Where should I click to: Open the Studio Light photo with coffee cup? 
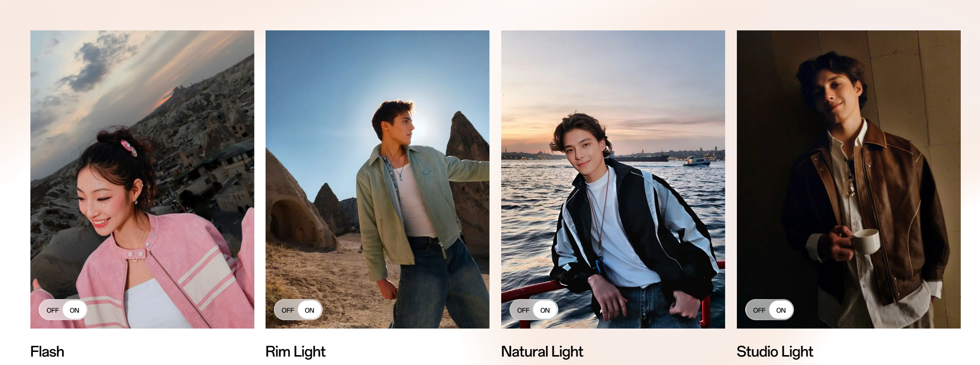(x=849, y=179)
